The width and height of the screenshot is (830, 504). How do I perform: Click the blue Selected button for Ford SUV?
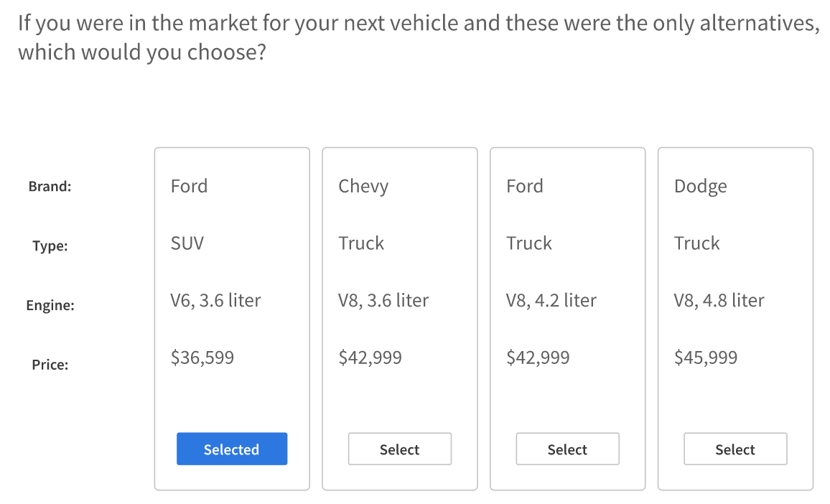pos(232,449)
